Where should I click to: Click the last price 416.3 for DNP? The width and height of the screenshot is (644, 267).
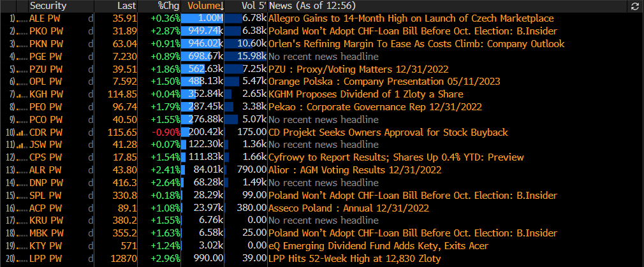[x=125, y=183]
